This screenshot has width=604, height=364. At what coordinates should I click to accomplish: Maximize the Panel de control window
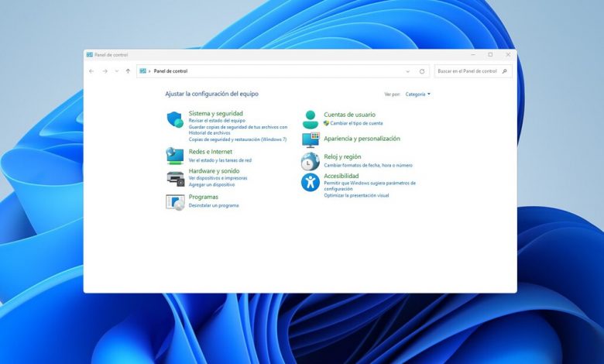coord(490,55)
